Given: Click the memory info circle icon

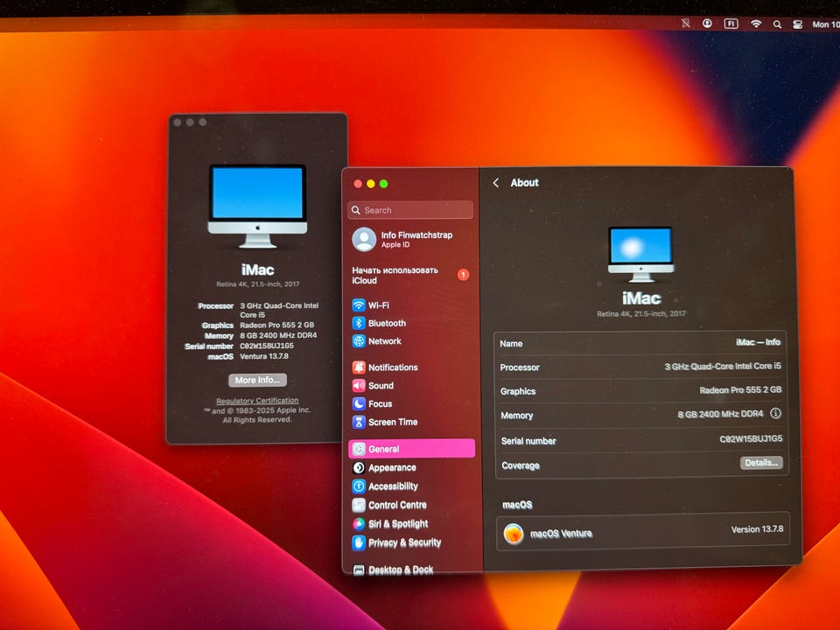Looking at the screenshot, I should coord(776,413).
